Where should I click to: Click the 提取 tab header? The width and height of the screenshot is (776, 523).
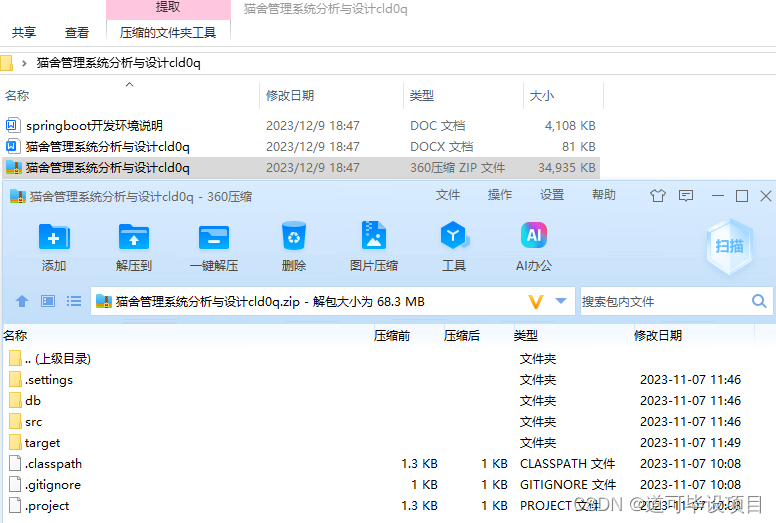pos(168,7)
